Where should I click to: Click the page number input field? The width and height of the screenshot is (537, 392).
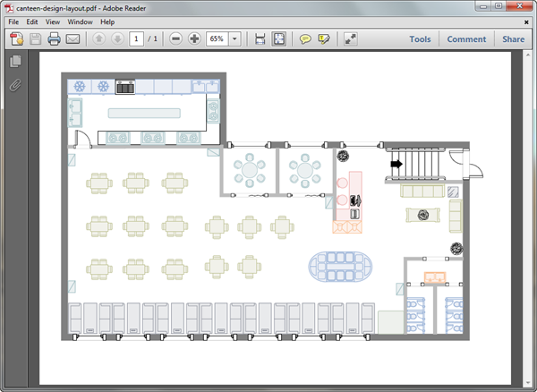(x=137, y=39)
